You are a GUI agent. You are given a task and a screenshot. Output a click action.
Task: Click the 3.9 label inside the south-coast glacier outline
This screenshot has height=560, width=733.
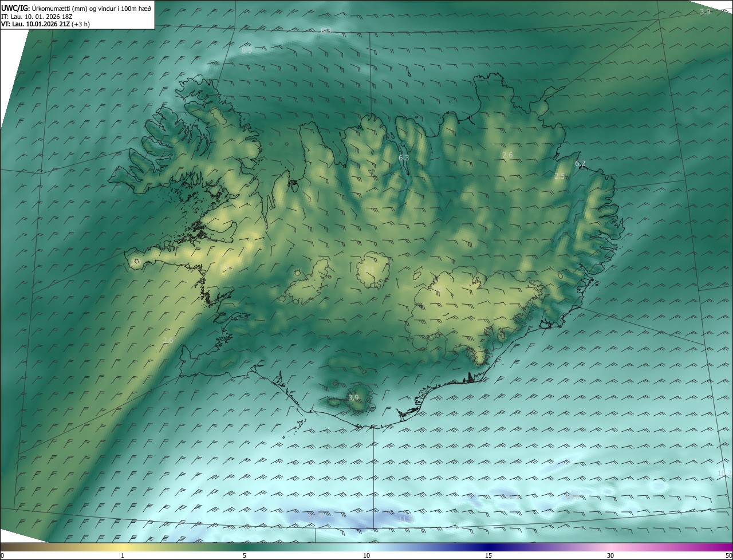point(353,397)
